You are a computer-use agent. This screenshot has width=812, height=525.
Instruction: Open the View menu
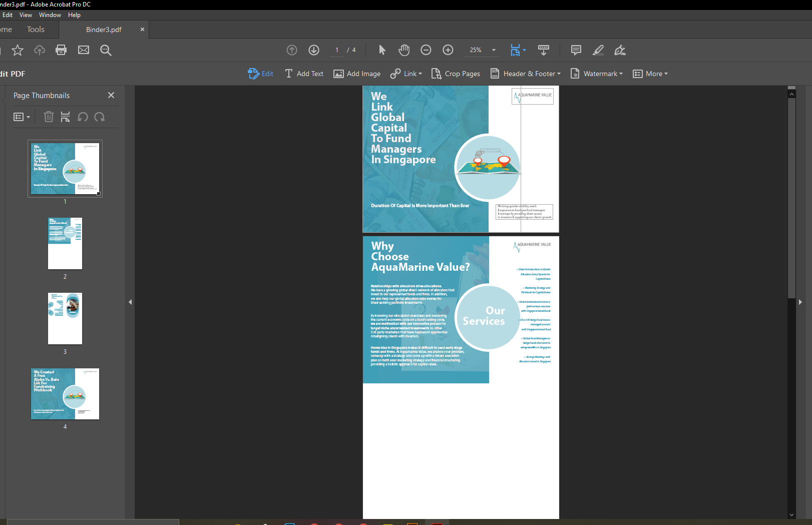tap(26, 15)
